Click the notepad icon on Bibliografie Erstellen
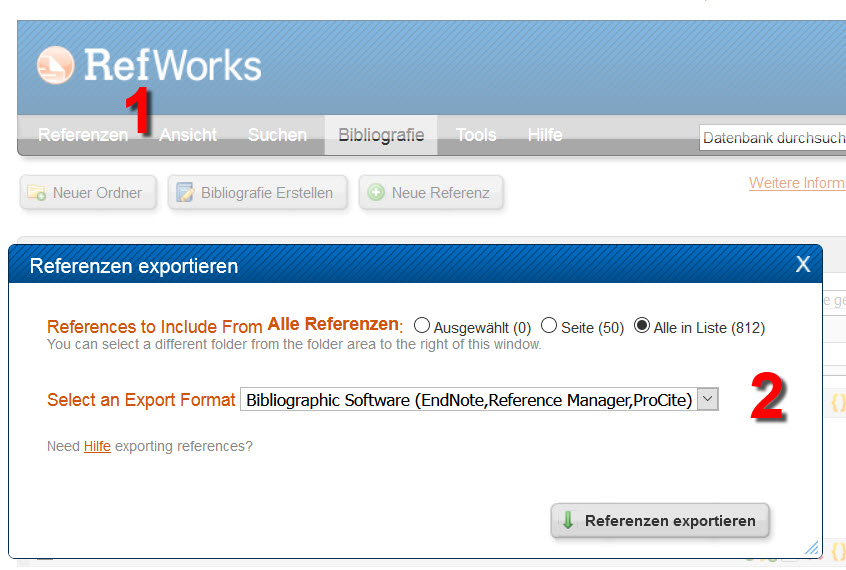 [x=185, y=193]
